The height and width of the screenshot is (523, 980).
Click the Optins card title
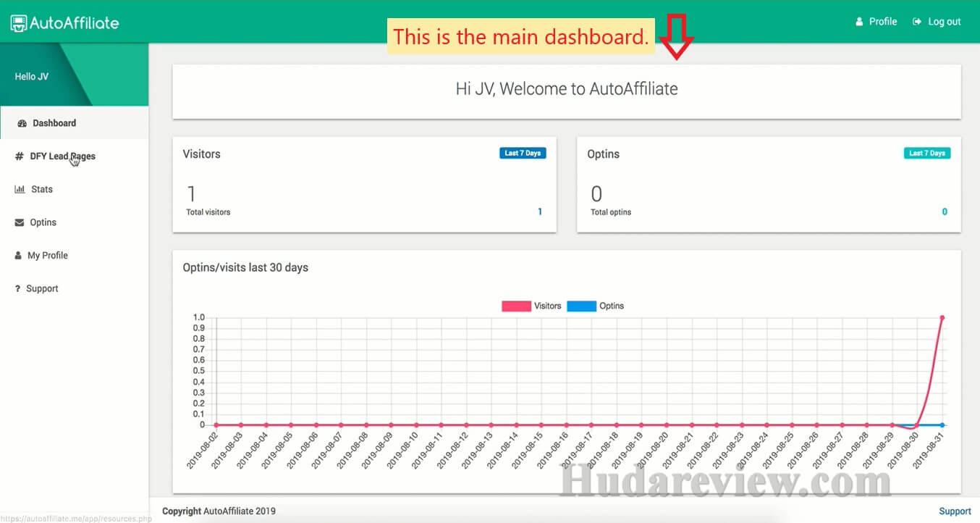pyautogui.click(x=604, y=154)
